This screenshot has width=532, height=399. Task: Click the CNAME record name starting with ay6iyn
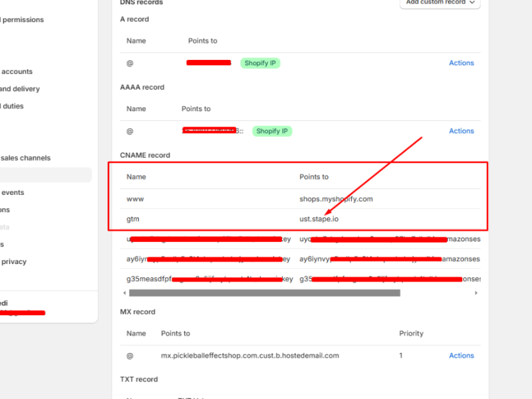point(208,259)
